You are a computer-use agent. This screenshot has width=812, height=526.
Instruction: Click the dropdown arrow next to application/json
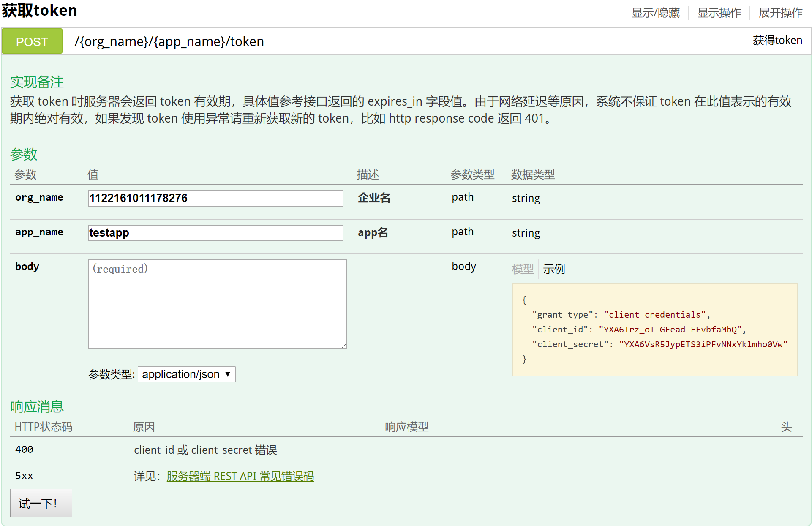[x=228, y=374]
